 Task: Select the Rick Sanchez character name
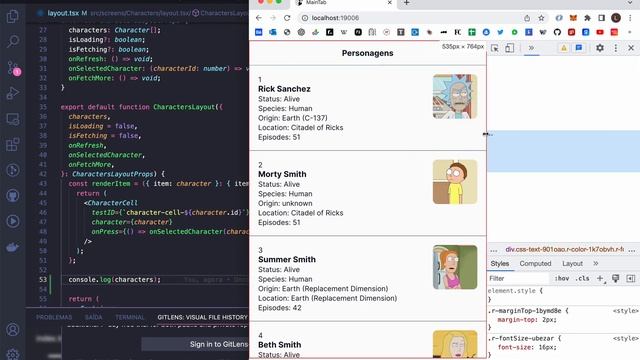(x=284, y=89)
